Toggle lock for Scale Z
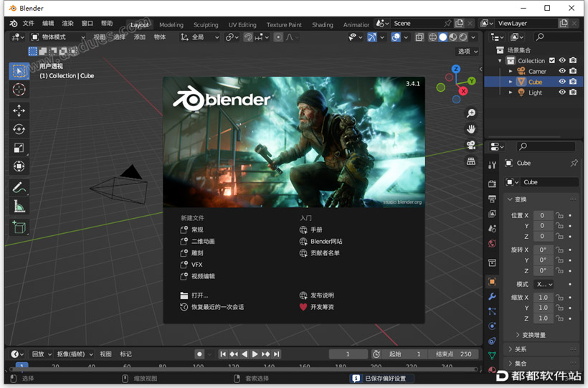Image resolution: width=588 pixels, height=388 pixels. [559, 318]
